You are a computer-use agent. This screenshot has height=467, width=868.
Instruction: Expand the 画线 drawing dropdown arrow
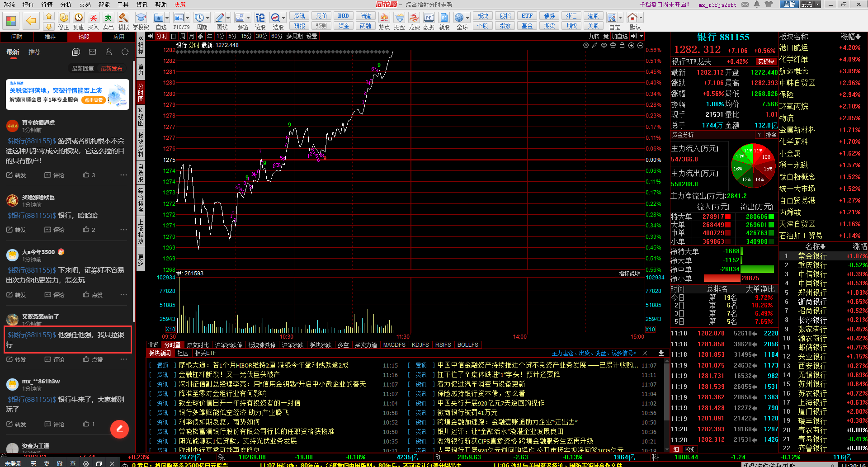pyautogui.click(x=228, y=18)
